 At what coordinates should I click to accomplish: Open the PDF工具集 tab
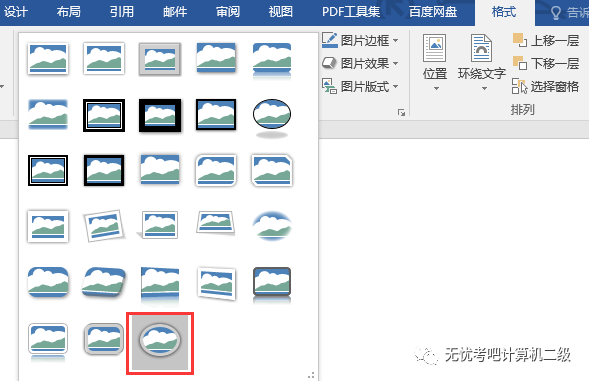point(351,12)
